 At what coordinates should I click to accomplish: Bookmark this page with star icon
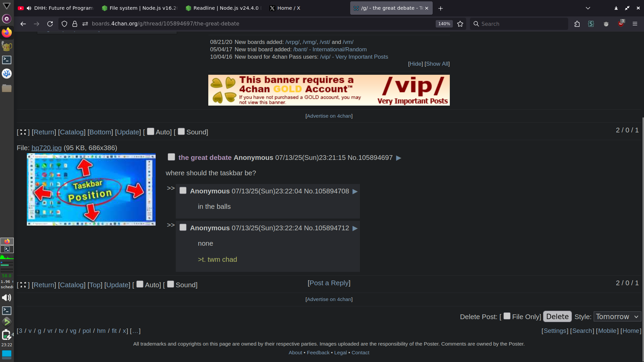click(x=460, y=24)
